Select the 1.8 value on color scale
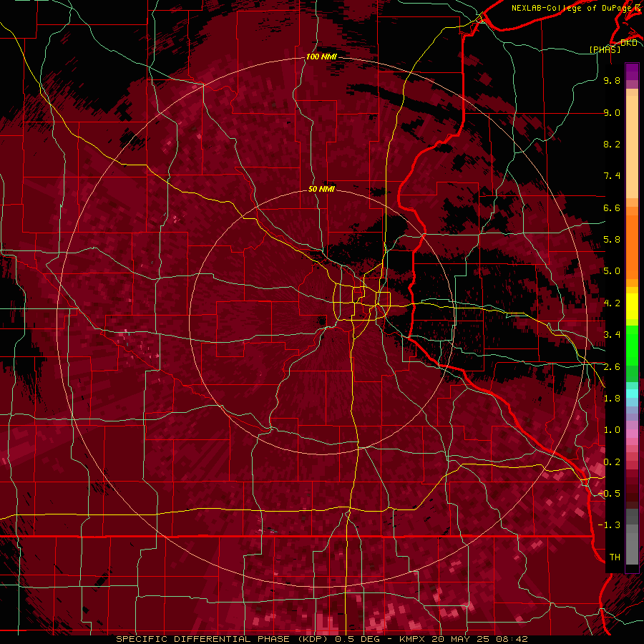 click(612, 399)
